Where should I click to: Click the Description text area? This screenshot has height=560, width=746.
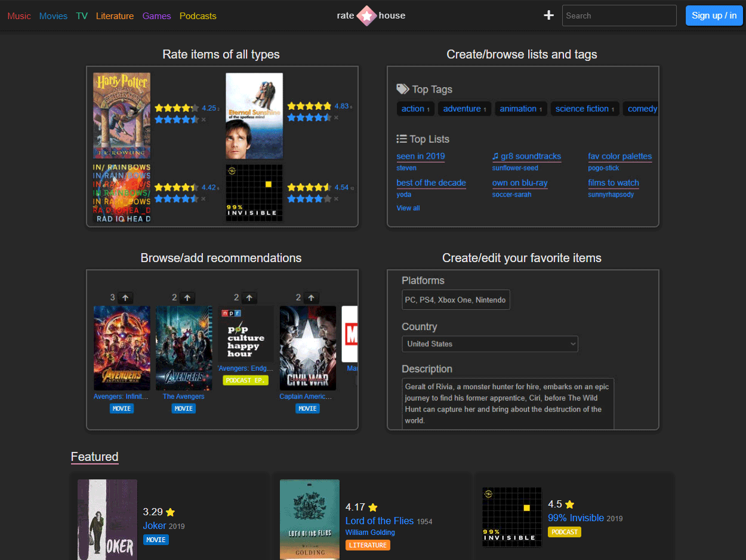[508, 403]
